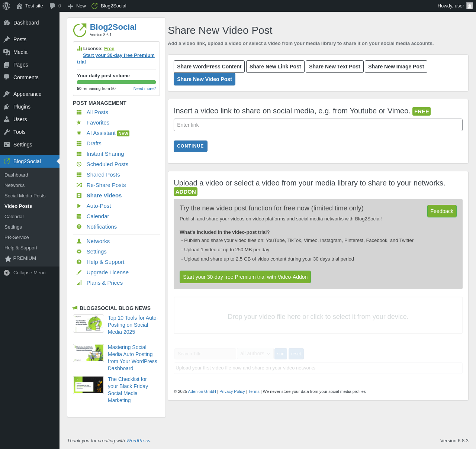
Task: Open Shared Posts in Post Management
Action: point(103,175)
